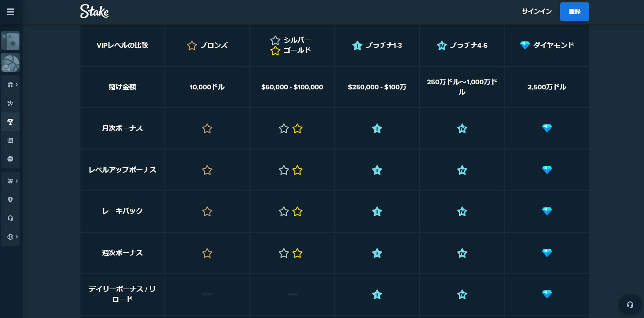The width and height of the screenshot is (644, 318).
Task: Click the サインイン sign-in button
Action: click(x=537, y=12)
